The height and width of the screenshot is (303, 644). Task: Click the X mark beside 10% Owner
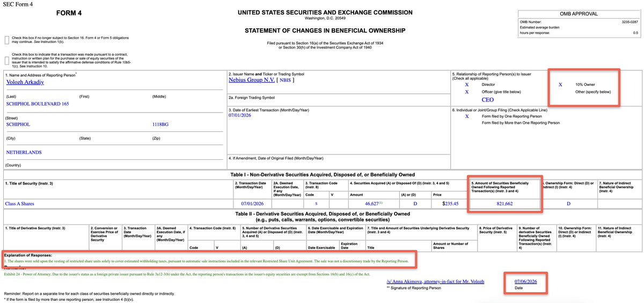561,85
